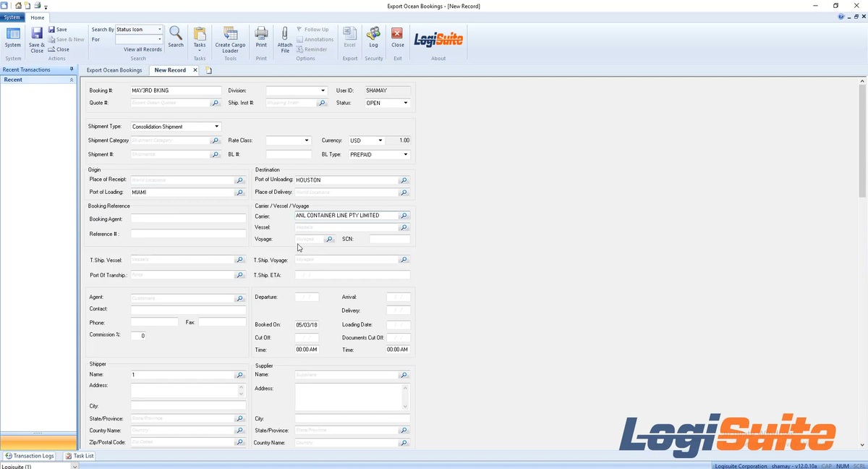Switch to the Home ribbon tab
This screenshot has height=469, width=868.
37,17
